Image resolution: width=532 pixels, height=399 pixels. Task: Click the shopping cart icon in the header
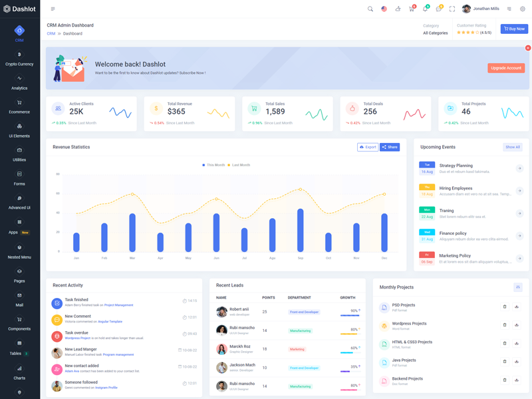click(x=412, y=9)
